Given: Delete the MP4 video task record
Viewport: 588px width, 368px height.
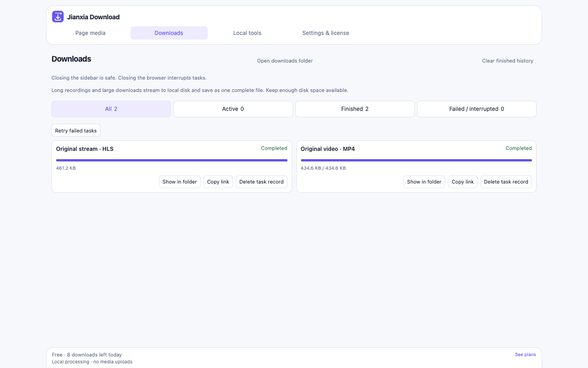Looking at the screenshot, I should click(x=506, y=182).
